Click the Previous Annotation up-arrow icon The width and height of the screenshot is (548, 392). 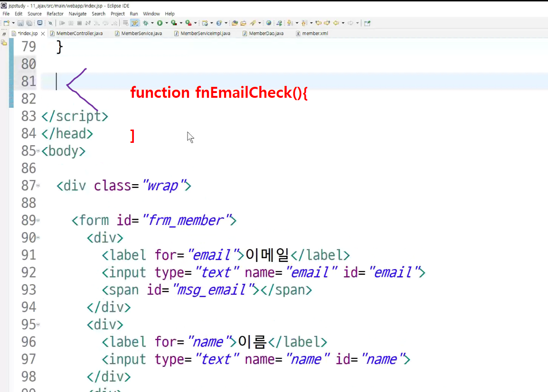(x=304, y=23)
